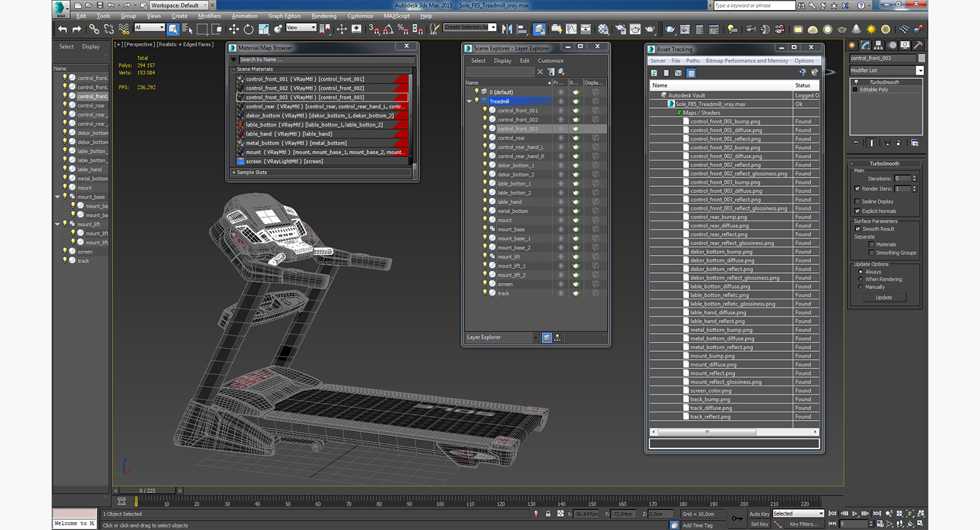Click the Redo arrow in main toolbar
The width and height of the screenshot is (980, 530).
coord(77,29)
